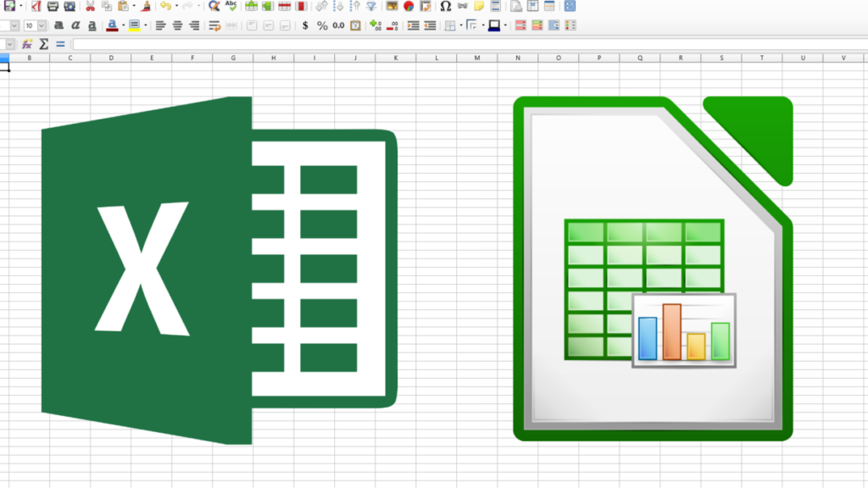868x488 pixels.
Task: Insert columns icon
Action: coord(268,6)
